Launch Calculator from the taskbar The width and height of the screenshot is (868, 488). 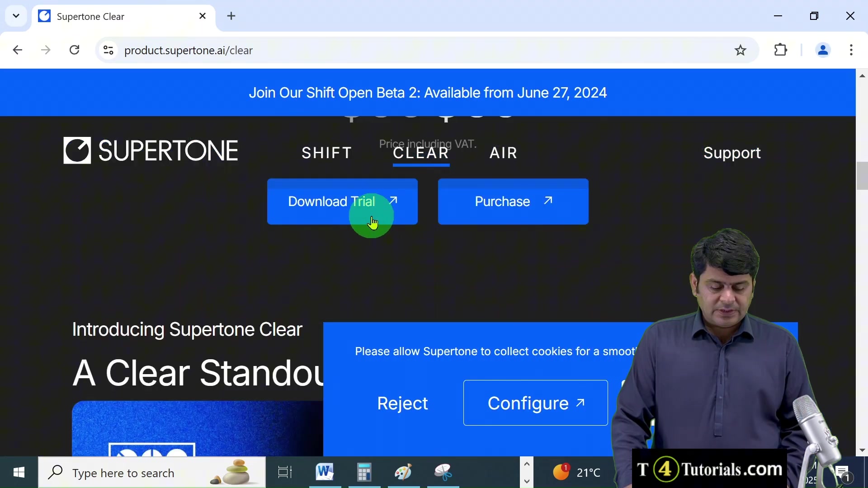(364, 472)
